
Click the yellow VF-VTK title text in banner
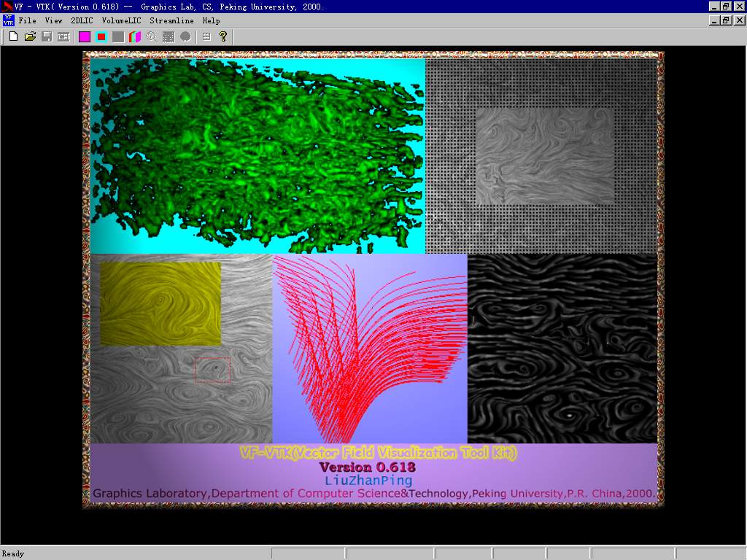point(379,452)
